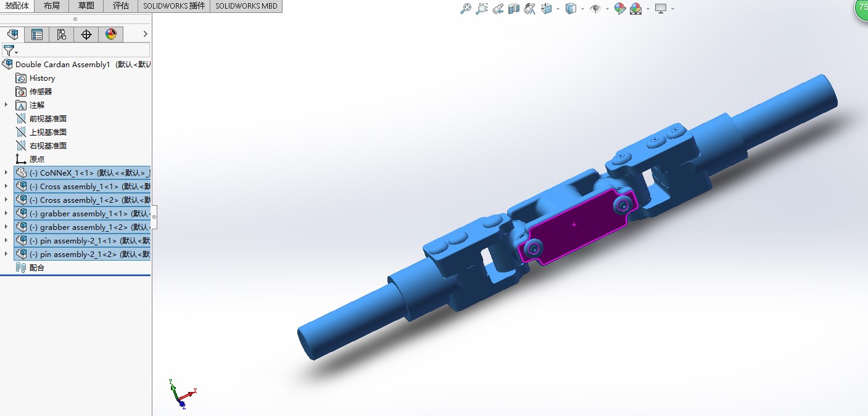Select grabber assembly_1<2> in tree
This screenshot has height=416, width=868.
82,227
